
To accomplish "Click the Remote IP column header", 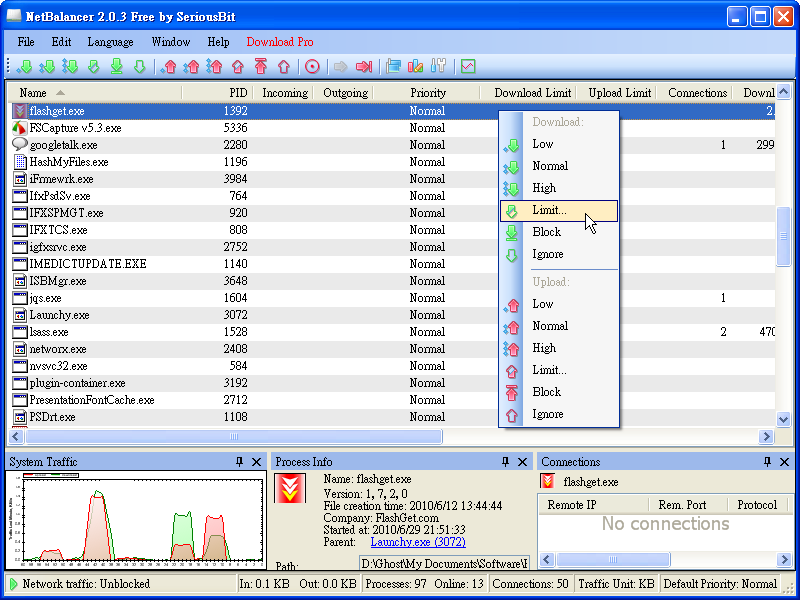I will [x=593, y=505].
